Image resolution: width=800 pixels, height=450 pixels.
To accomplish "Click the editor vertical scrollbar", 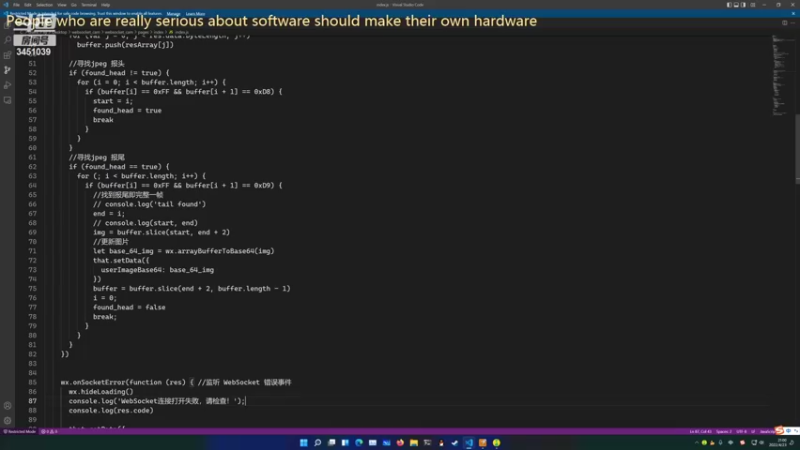I will click(797, 148).
